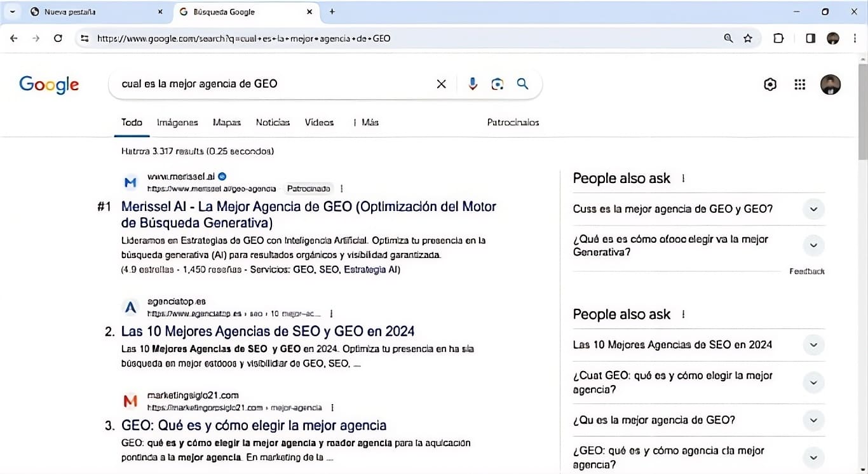Image resolution: width=868 pixels, height=474 pixels.
Task: Open Google Lens image search icon
Action: pos(498,84)
